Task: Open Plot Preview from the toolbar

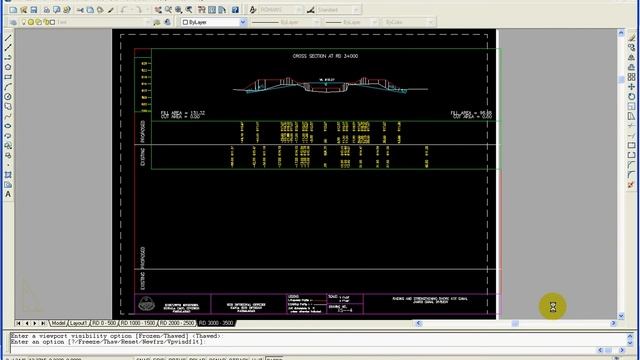Action: (56, 9)
